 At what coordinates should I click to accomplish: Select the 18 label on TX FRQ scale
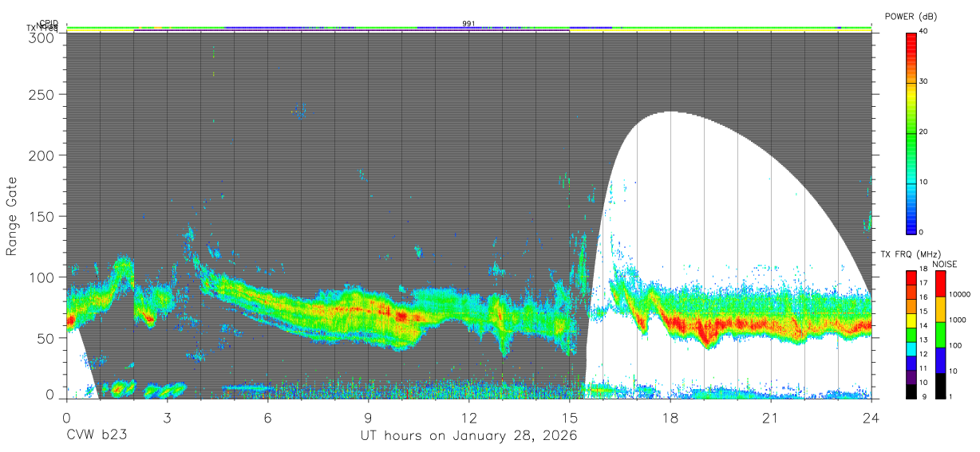tap(923, 269)
